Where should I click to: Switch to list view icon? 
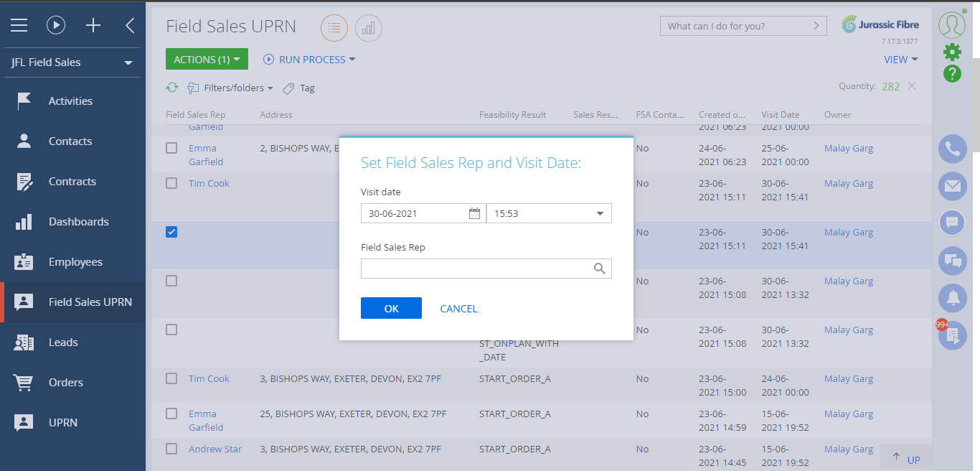(x=334, y=28)
